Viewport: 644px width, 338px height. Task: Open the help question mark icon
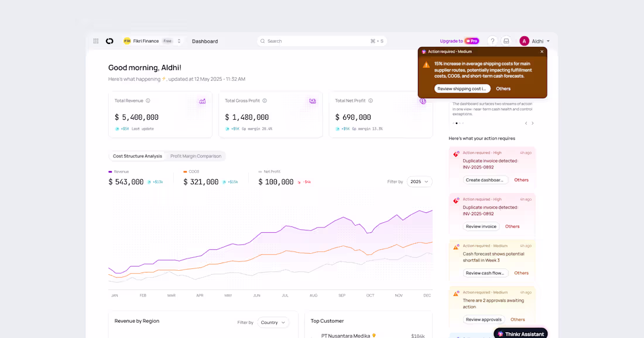(492, 41)
